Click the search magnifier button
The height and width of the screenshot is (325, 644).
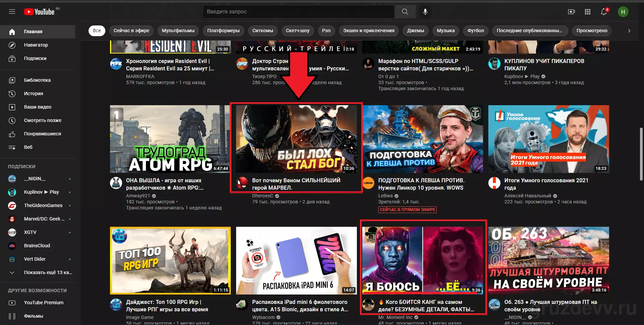point(405,12)
